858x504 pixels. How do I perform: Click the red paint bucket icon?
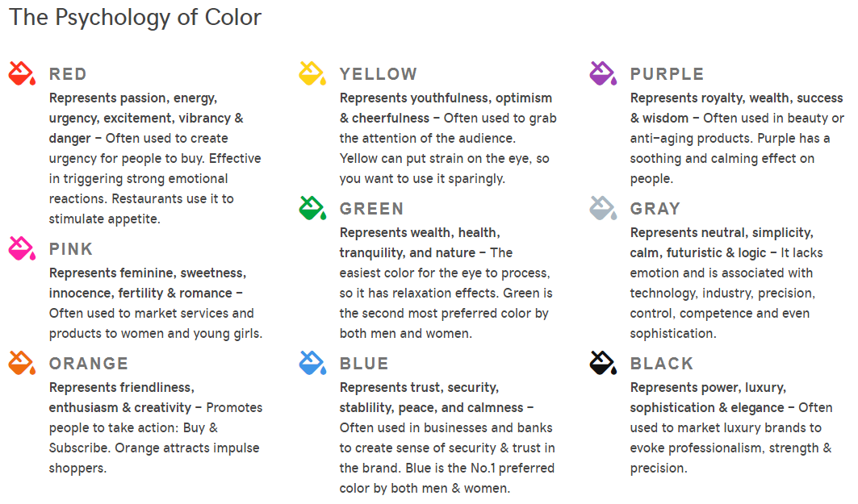pos(22,73)
